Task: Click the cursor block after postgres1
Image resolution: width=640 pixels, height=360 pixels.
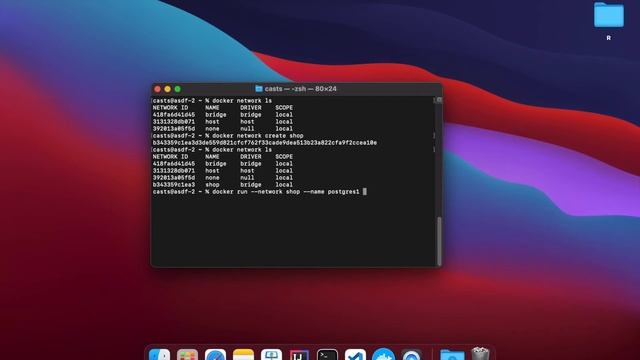Action: 364,192
